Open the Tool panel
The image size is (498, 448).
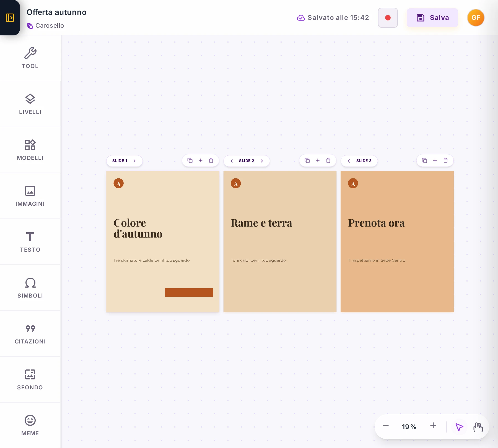pos(30,58)
